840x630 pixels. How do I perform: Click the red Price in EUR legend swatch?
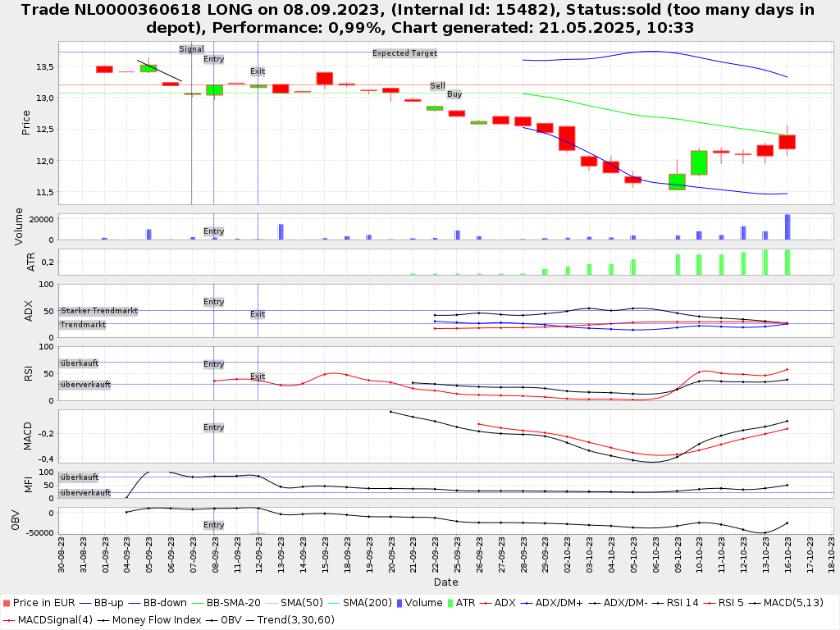[6, 604]
